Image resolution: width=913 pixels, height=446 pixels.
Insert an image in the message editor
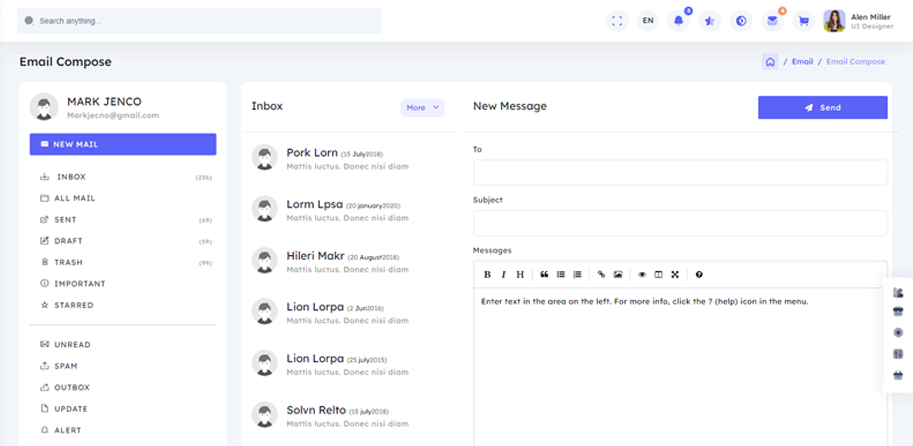[x=618, y=274]
